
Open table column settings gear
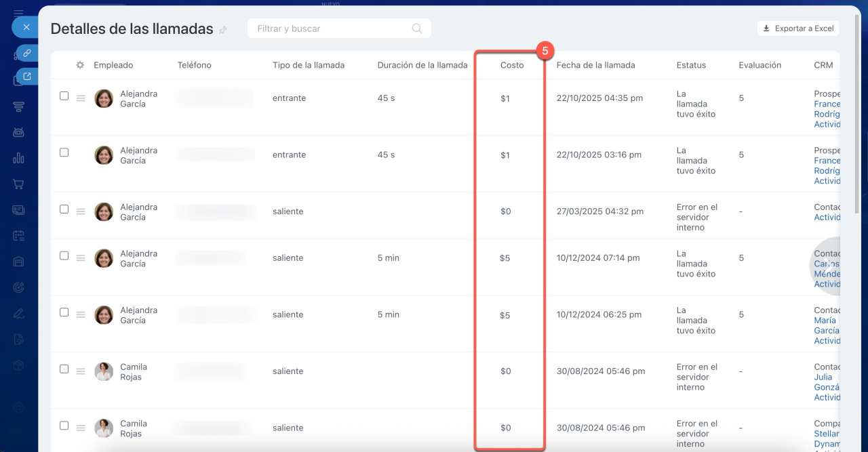coord(80,65)
